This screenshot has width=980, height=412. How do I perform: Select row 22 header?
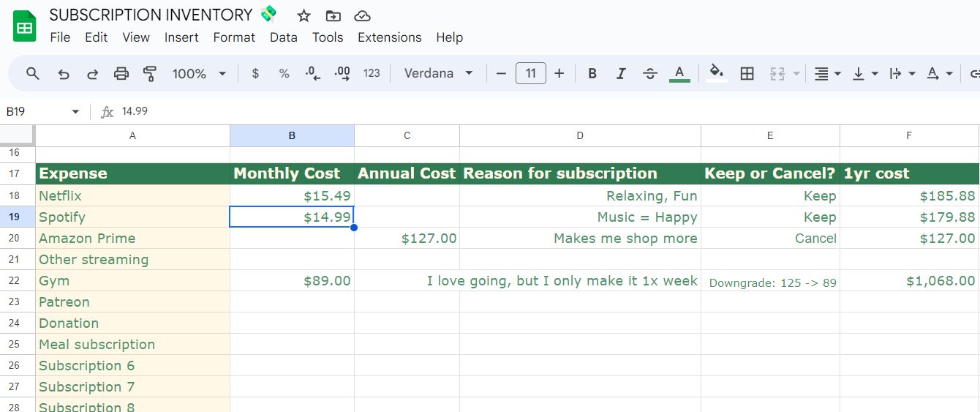(x=18, y=281)
